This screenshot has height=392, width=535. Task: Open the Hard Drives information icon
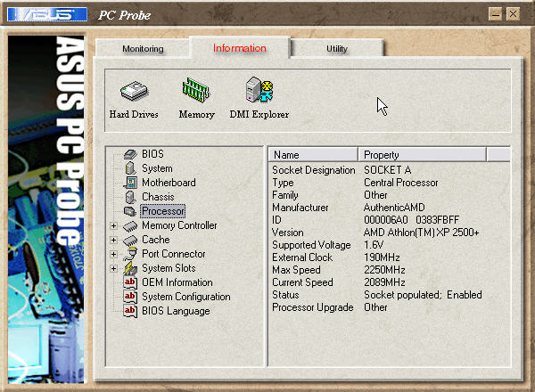coord(134,91)
